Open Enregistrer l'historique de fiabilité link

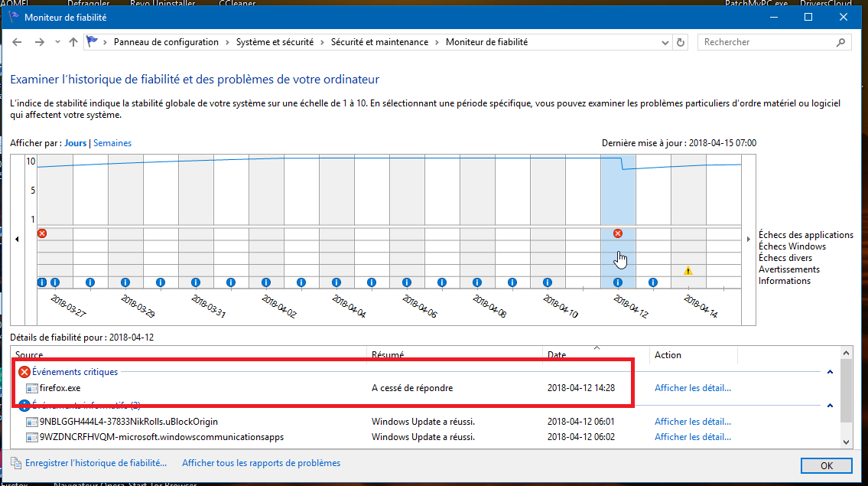point(96,463)
